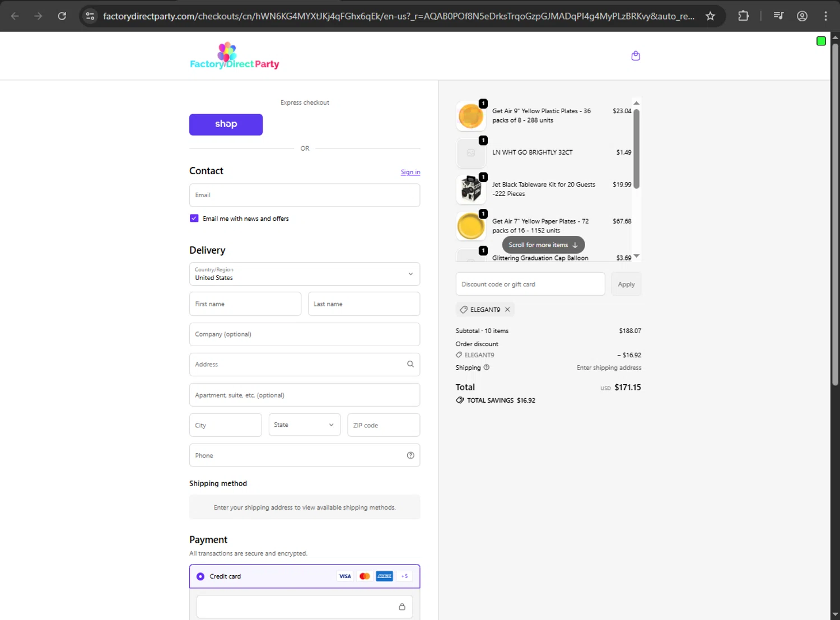Viewport: 840px width, 620px height.
Task: Click the Total Savings tag icon
Action: tap(460, 400)
